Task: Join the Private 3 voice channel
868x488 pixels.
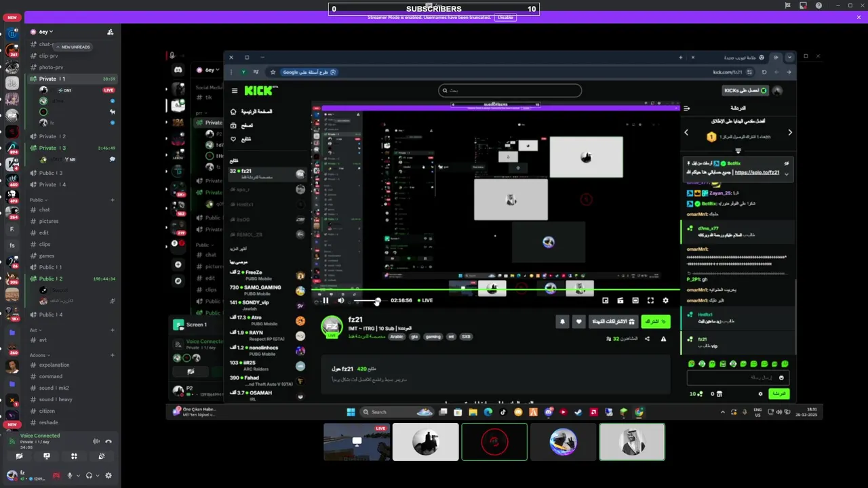Action: tap(72, 148)
